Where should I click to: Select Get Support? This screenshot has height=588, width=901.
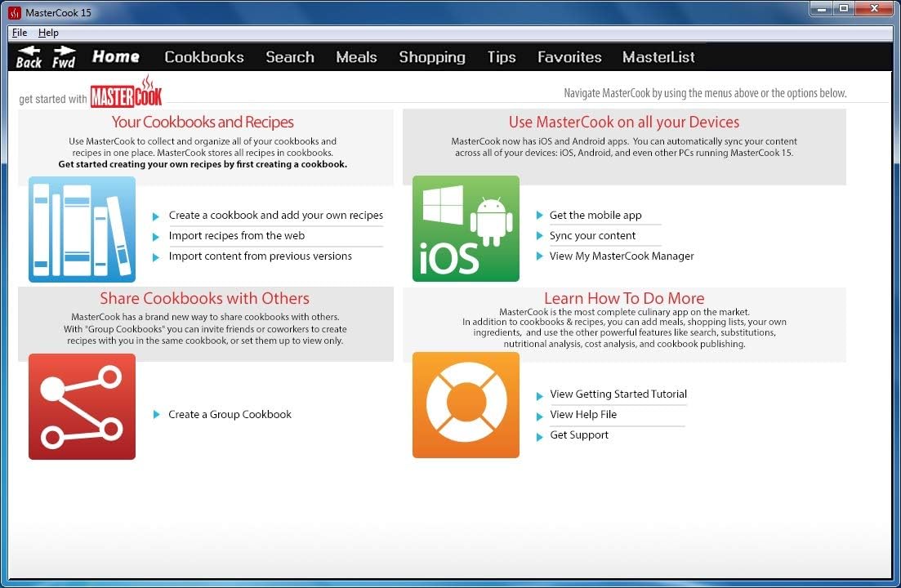point(579,434)
